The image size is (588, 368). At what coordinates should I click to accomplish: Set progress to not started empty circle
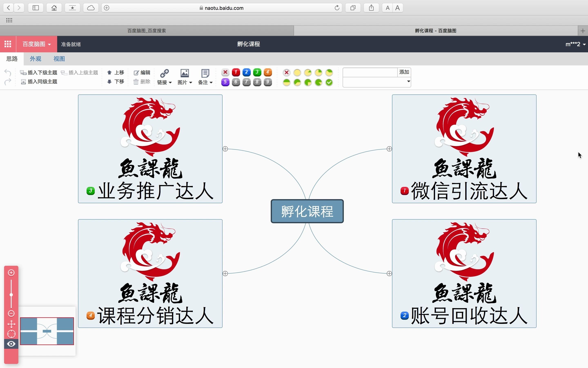[297, 73]
